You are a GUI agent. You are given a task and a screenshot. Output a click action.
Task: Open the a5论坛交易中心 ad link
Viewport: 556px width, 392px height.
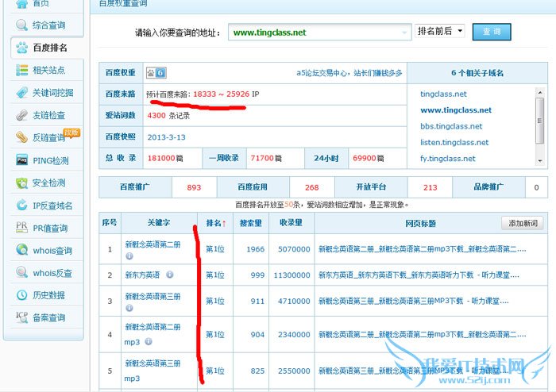349,73
